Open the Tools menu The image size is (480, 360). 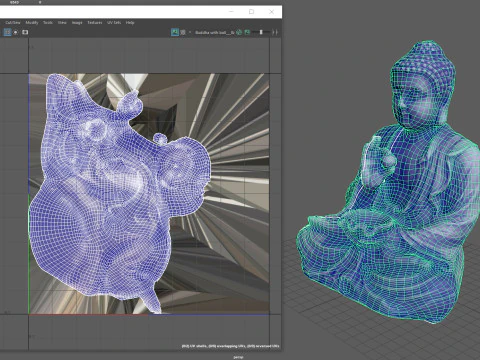(48, 23)
